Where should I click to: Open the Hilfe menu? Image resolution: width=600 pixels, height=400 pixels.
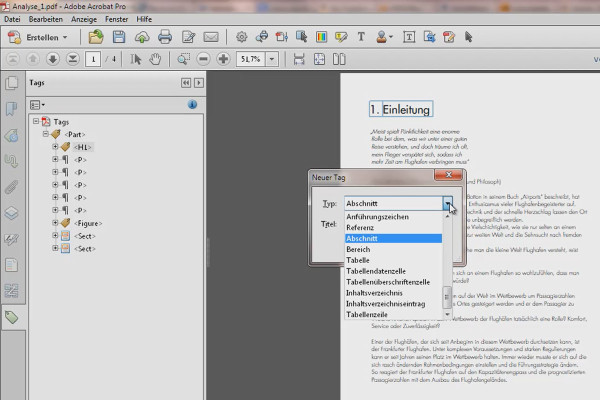pos(144,19)
